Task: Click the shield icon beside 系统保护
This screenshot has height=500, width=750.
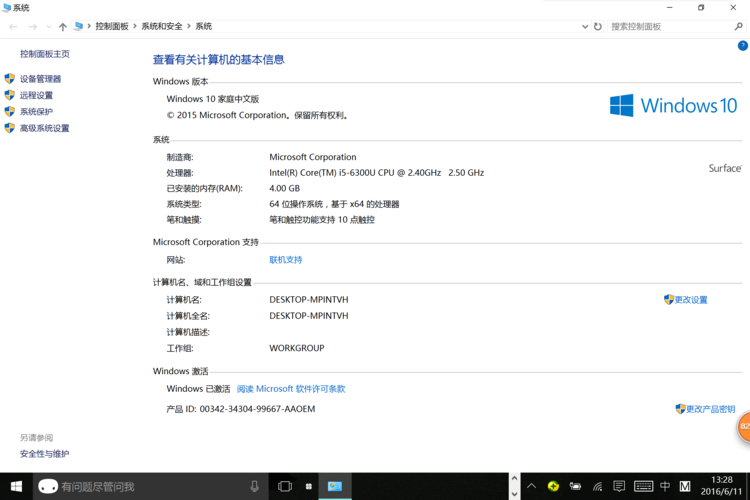Action: tap(10, 111)
